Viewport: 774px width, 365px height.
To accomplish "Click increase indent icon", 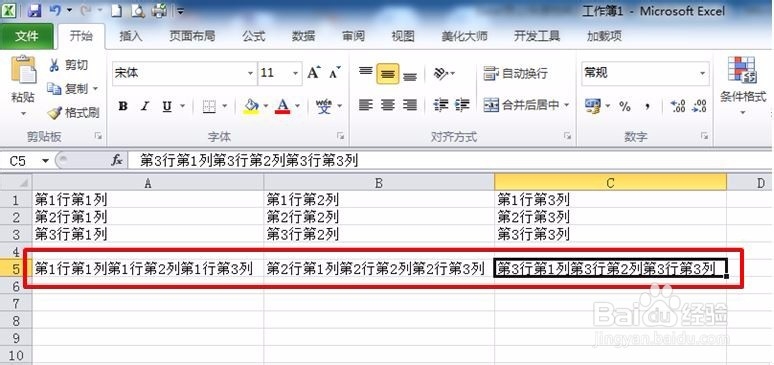I will [x=462, y=105].
